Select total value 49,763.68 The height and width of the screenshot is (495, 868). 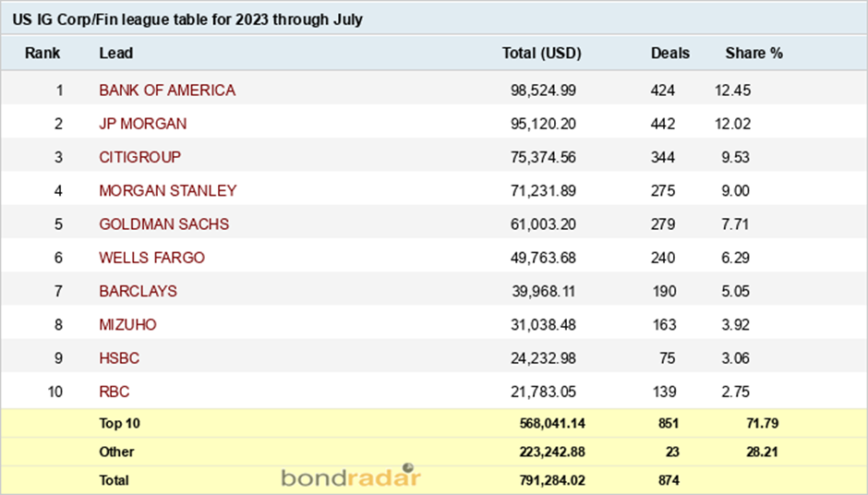543,258
